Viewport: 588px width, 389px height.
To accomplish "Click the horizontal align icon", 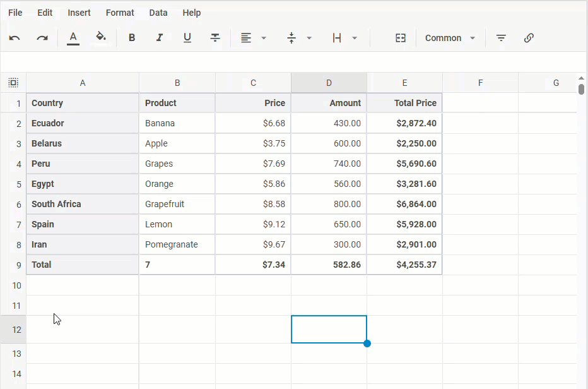I will [x=246, y=38].
